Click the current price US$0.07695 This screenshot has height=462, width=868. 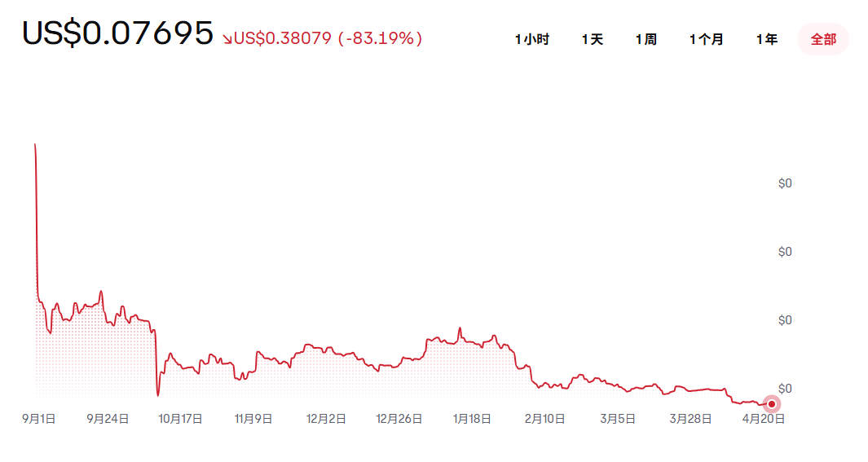click(x=117, y=34)
